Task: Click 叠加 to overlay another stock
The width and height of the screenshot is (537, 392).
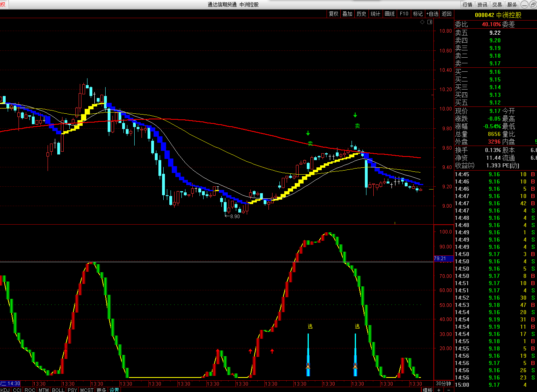Action: [x=348, y=14]
